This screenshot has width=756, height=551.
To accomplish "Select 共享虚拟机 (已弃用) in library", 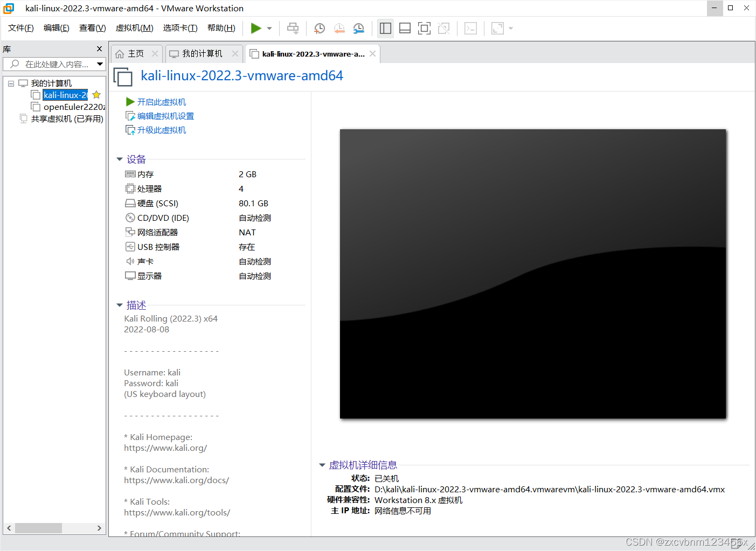I will pyautogui.click(x=67, y=119).
